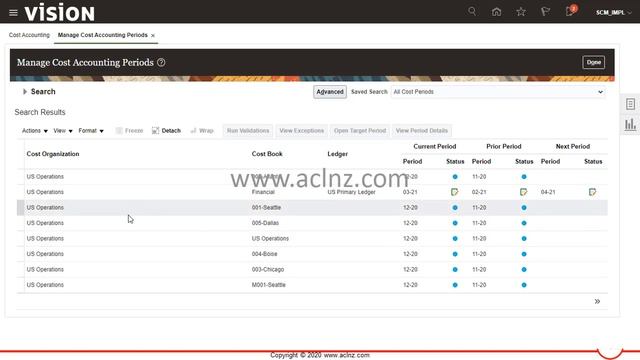Click next period status icon for Financial row
Image resolution: width=640 pixels, height=360 pixels.
click(593, 192)
